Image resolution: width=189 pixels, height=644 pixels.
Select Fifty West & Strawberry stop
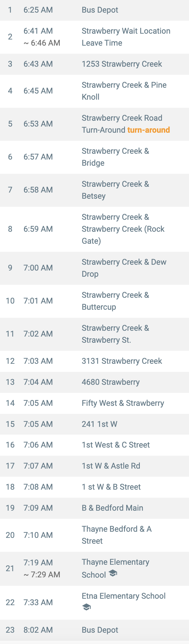click(94, 403)
